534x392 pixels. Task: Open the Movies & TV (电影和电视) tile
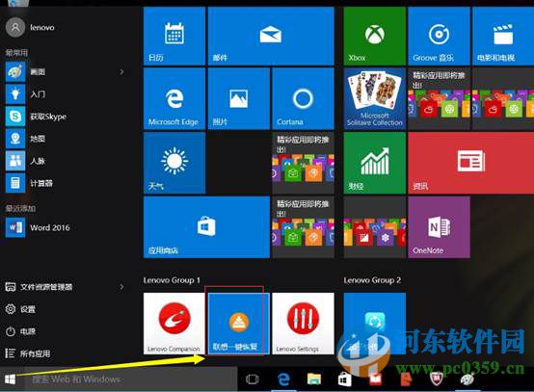pos(503,36)
